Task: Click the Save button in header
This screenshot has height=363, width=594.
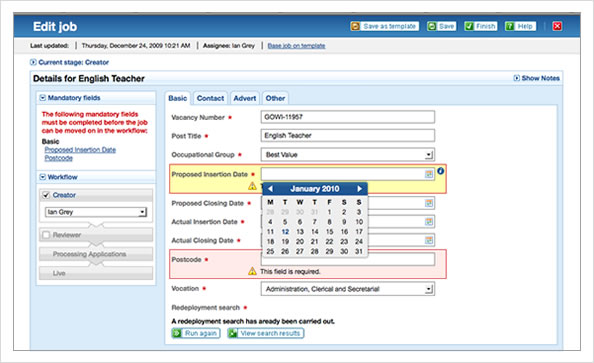Action: pos(441,26)
